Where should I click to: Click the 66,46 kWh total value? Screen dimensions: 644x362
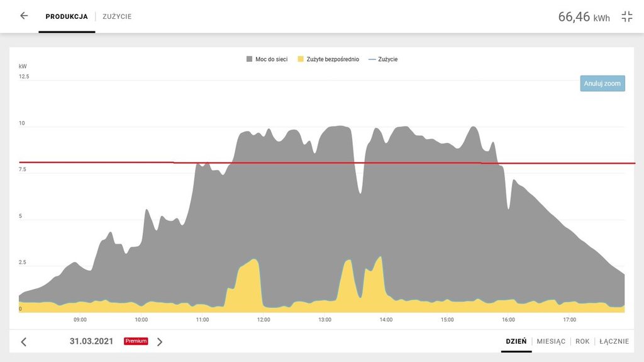583,17
